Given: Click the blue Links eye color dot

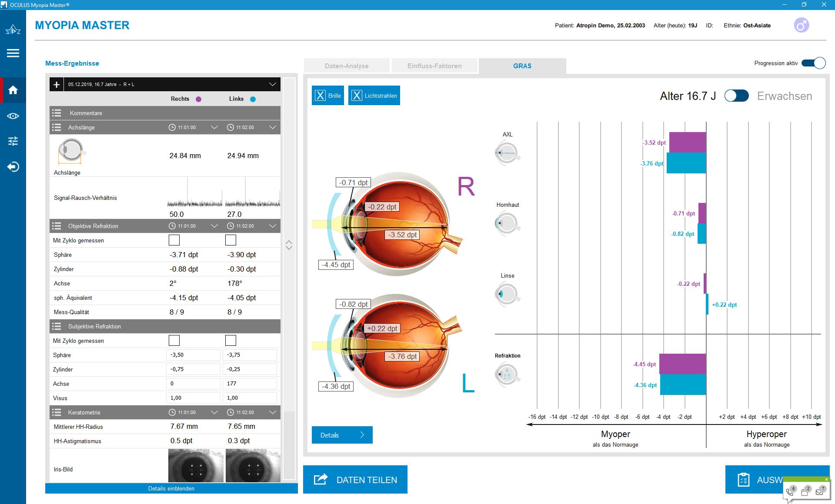Looking at the screenshot, I should [x=253, y=99].
